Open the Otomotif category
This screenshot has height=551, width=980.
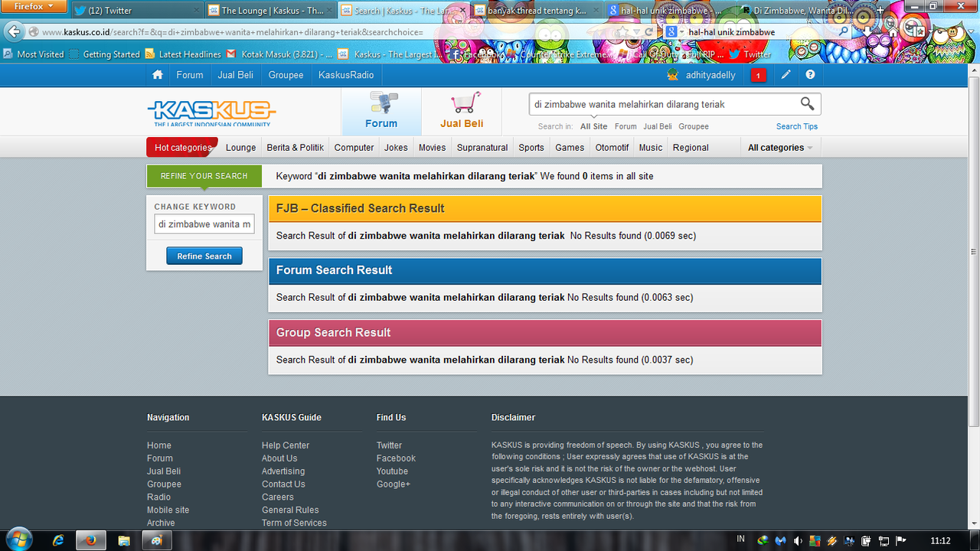coord(612,148)
